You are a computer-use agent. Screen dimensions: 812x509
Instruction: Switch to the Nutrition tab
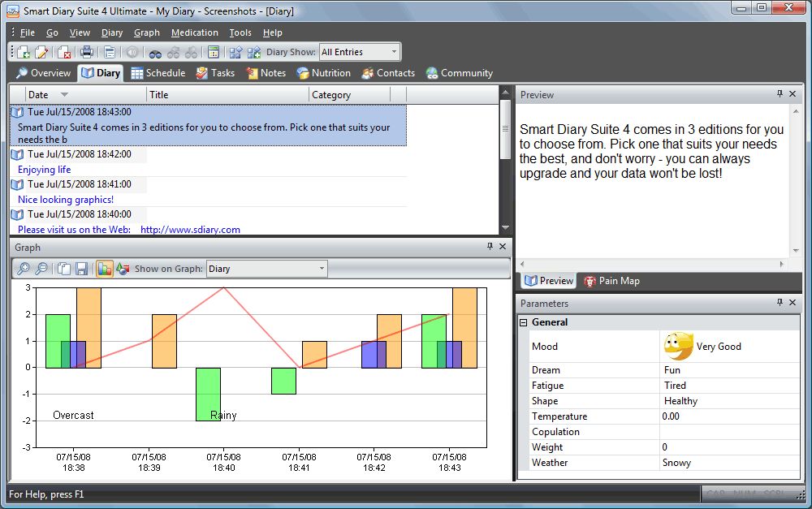point(323,73)
